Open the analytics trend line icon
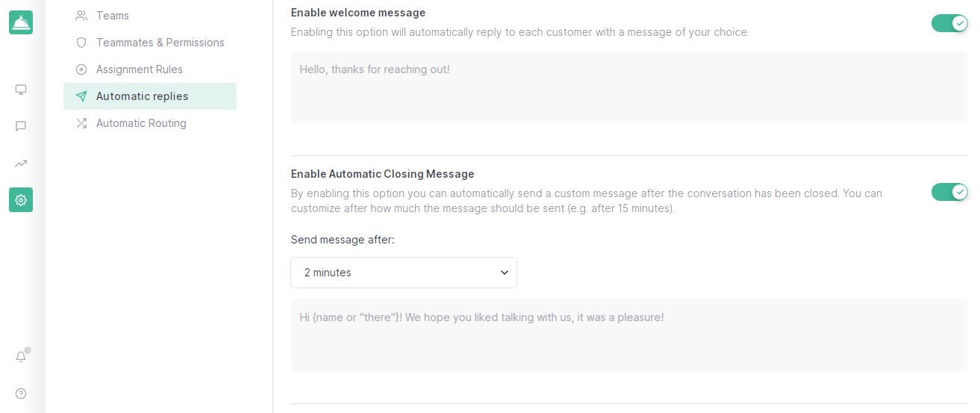Screen dimensions: 980x413 coord(21,163)
